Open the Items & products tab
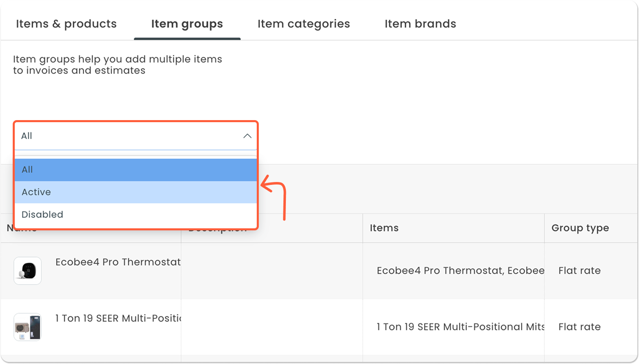Screen dimensions: 639x364 tap(66, 24)
